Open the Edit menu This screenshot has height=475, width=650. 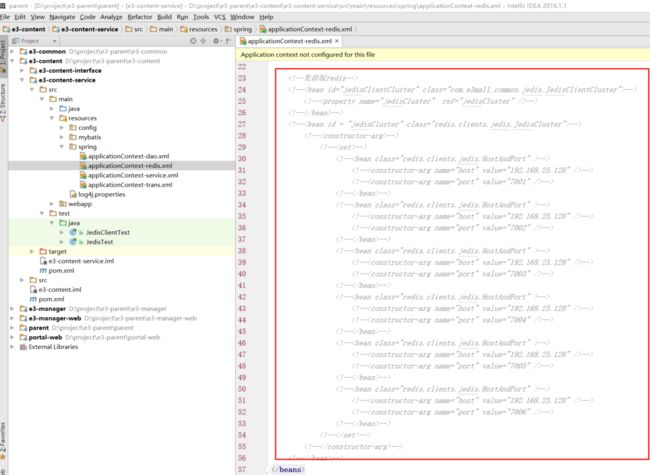coord(20,17)
